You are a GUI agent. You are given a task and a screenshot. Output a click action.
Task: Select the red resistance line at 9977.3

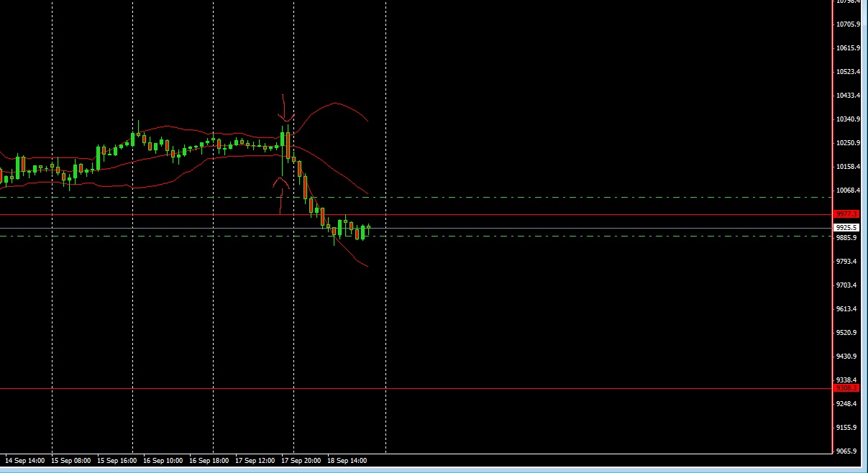503,214
